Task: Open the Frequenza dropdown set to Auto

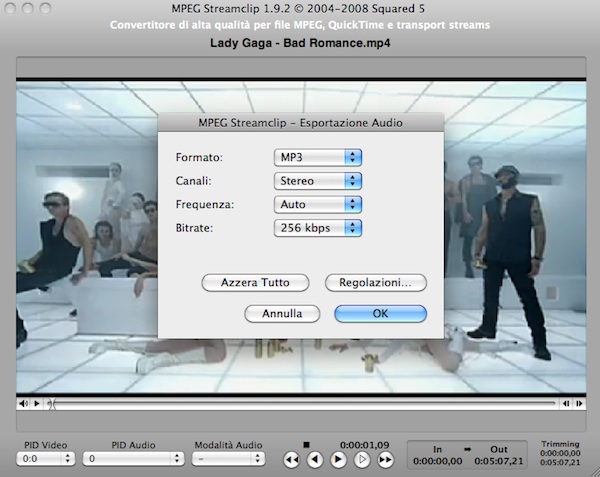Action: 318,204
